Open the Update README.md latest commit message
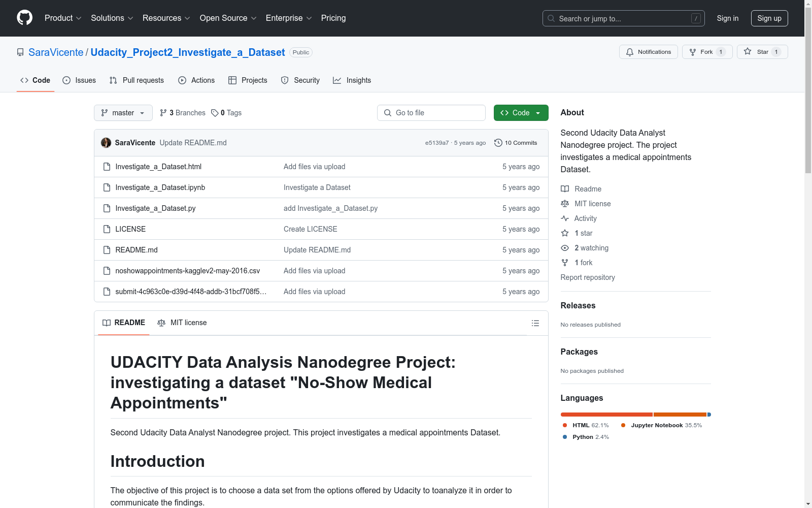 pyautogui.click(x=193, y=143)
